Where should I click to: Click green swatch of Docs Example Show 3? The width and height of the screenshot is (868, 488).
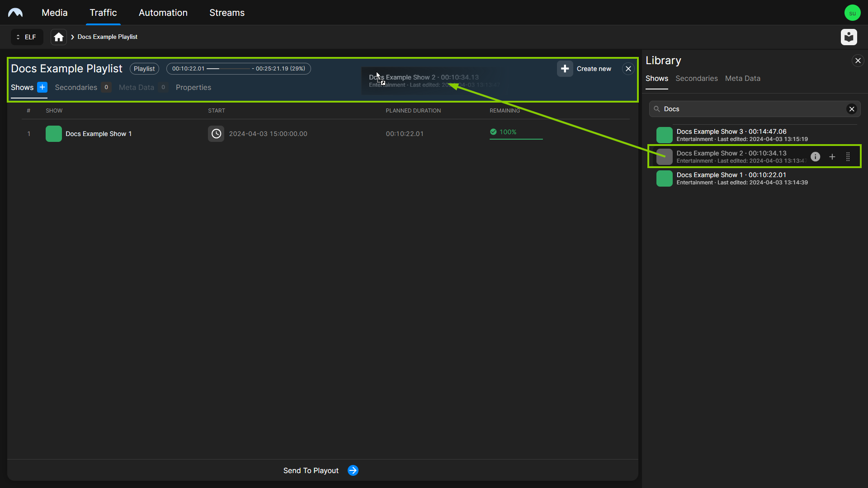(x=664, y=135)
